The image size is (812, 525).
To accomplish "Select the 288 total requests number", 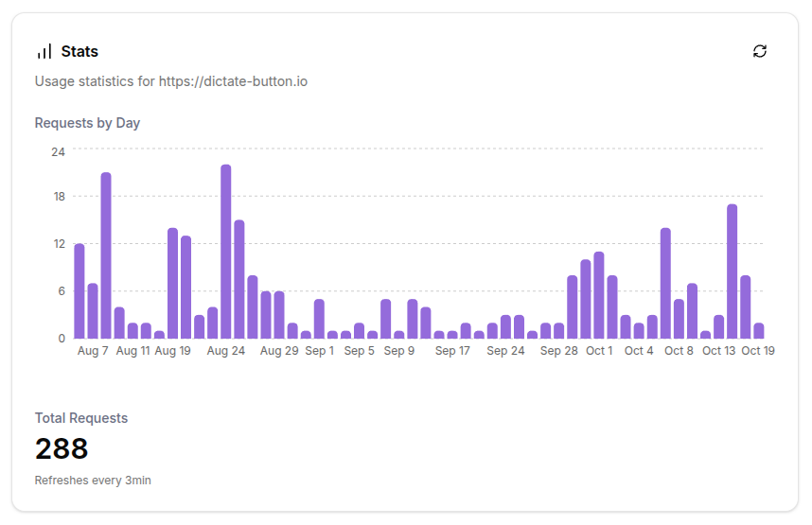I will pos(62,448).
